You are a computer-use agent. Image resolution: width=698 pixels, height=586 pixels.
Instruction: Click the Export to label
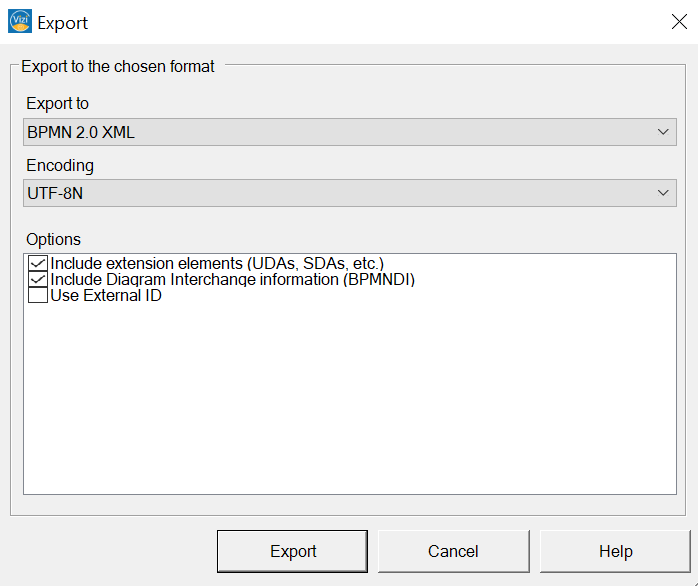click(57, 103)
